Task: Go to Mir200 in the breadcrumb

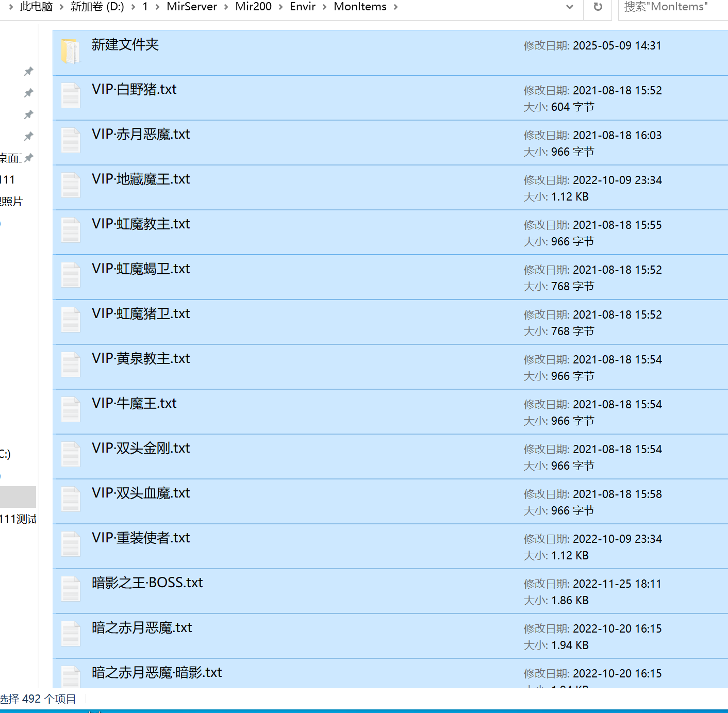Action: point(253,7)
